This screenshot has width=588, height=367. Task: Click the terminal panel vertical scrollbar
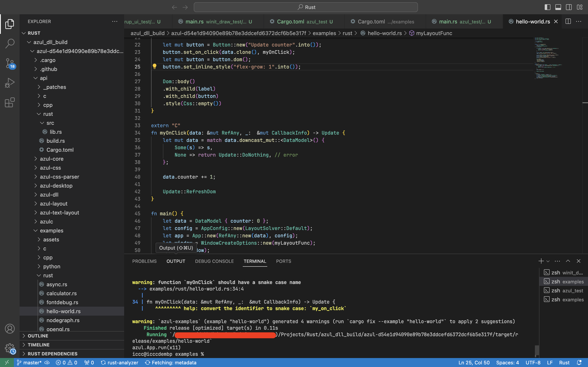537,350
